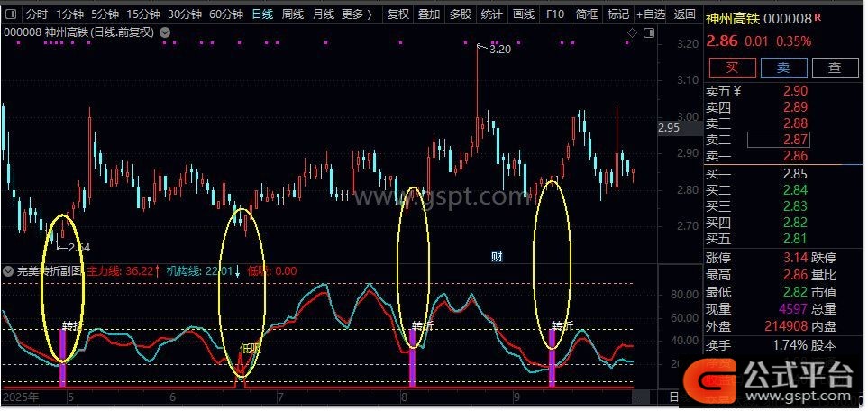This screenshot has height=411, width=868.
Task: Click the 财 marker on the chart
Action: pyautogui.click(x=496, y=256)
